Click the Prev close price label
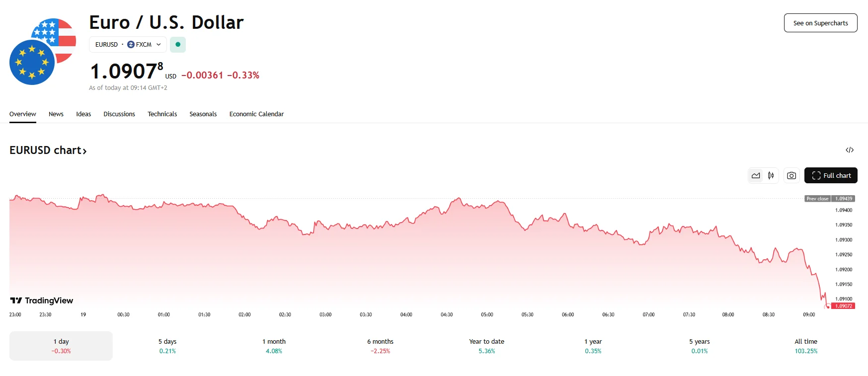 (x=830, y=199)
